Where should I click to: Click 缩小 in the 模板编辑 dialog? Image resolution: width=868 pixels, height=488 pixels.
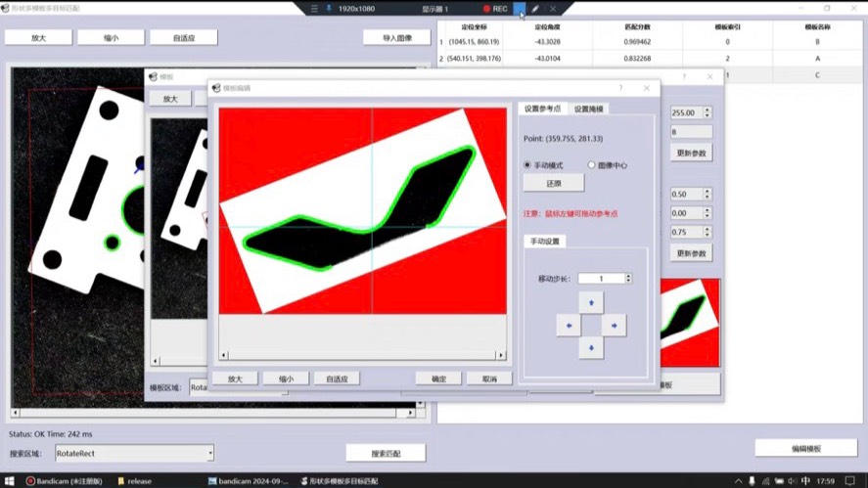point(286,379)
